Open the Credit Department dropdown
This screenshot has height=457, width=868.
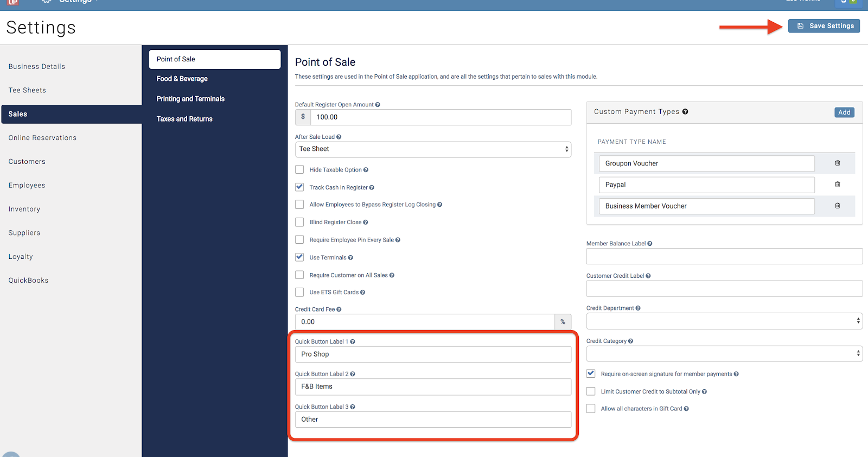point(724,321)
